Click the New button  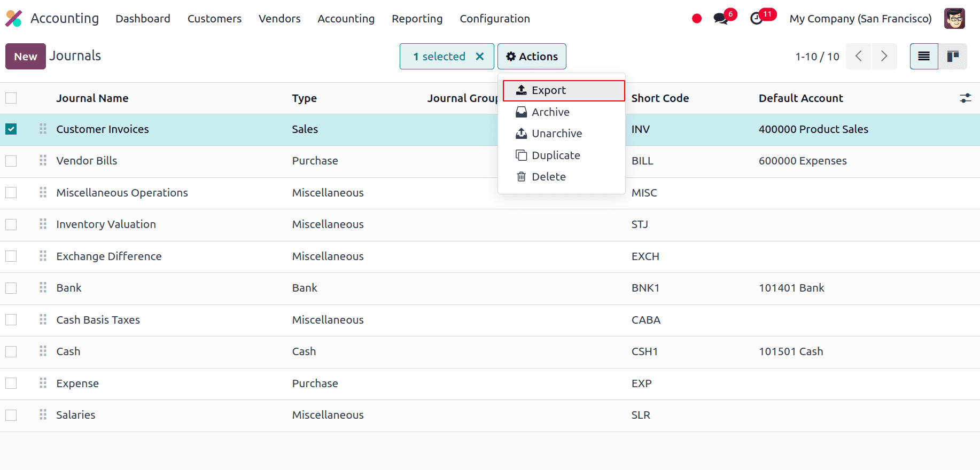[x=26, y=57]
